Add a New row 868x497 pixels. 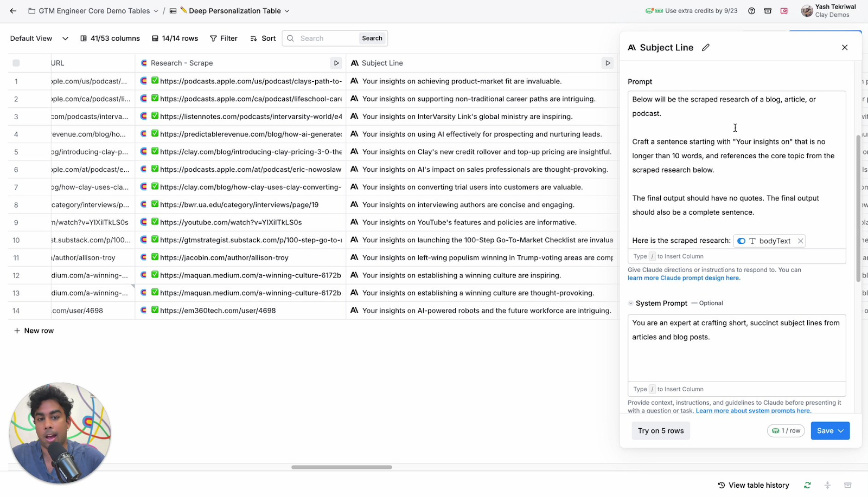pos(34,331)
